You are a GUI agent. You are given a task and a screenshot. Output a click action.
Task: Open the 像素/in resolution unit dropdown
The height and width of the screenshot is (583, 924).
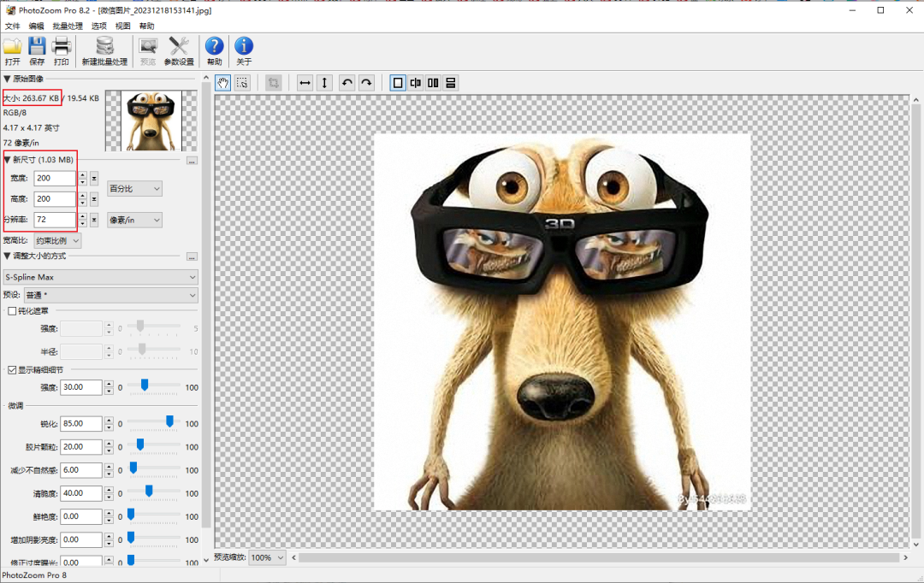point(134,221)
